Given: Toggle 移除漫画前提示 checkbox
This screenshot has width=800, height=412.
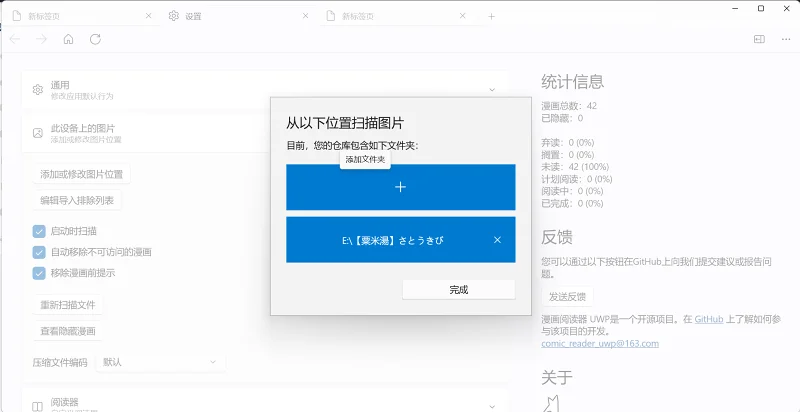Looking at the screenshot, I should point(39,273).
